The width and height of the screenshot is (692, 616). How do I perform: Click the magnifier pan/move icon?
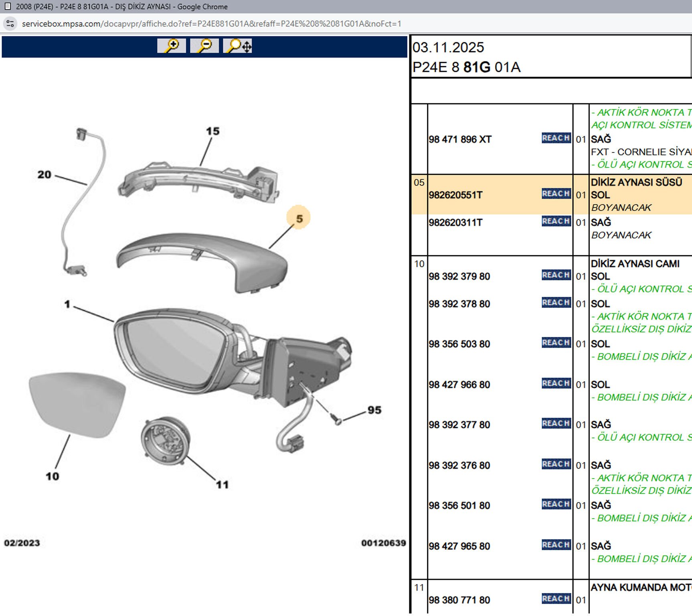[238, 46]
